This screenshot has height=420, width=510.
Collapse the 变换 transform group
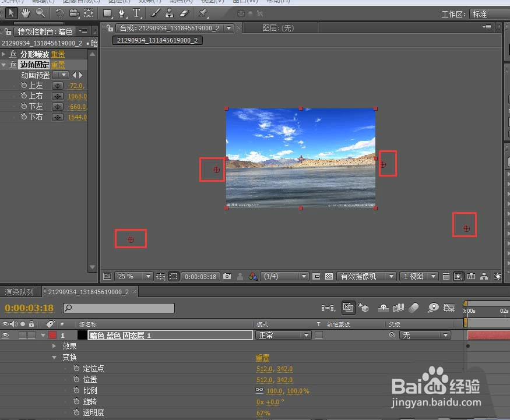point(54,357)
